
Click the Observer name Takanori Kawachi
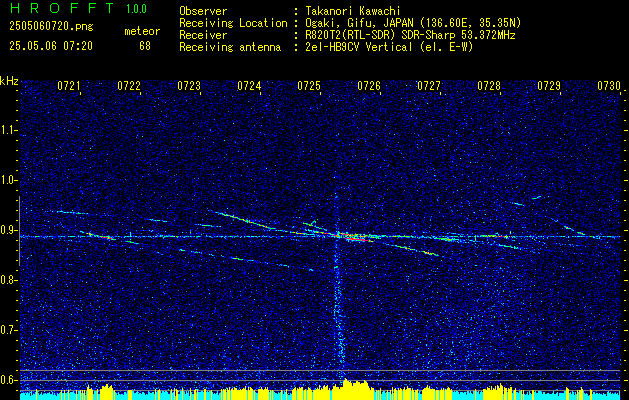click(x=352, y=11)
